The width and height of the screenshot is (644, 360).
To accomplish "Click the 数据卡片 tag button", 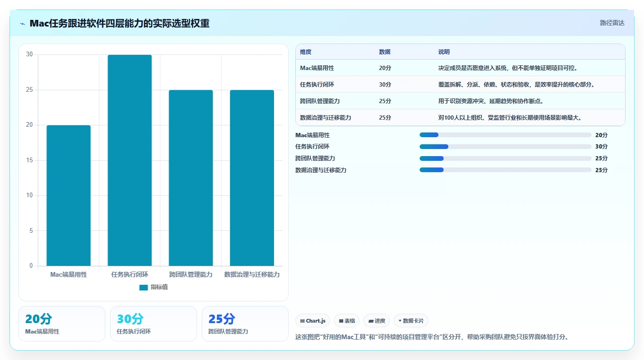I will point(411,321).
